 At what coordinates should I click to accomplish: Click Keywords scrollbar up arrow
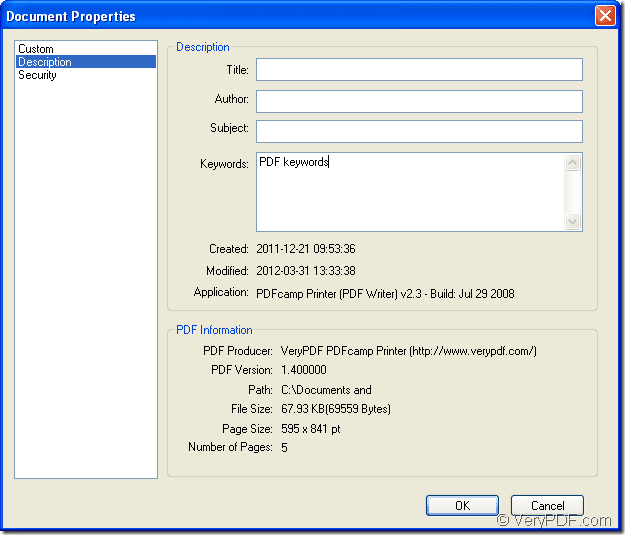pos(573,162)
